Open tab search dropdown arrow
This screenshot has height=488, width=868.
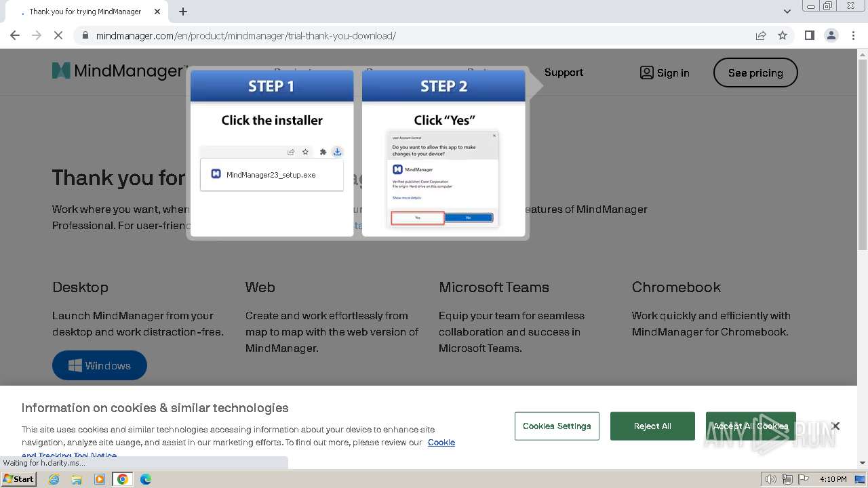(787, 12)
